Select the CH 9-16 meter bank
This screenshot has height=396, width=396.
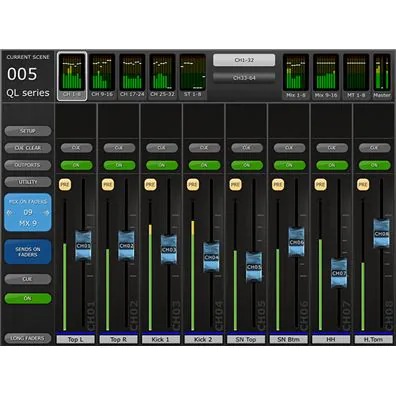click(102, 76)
